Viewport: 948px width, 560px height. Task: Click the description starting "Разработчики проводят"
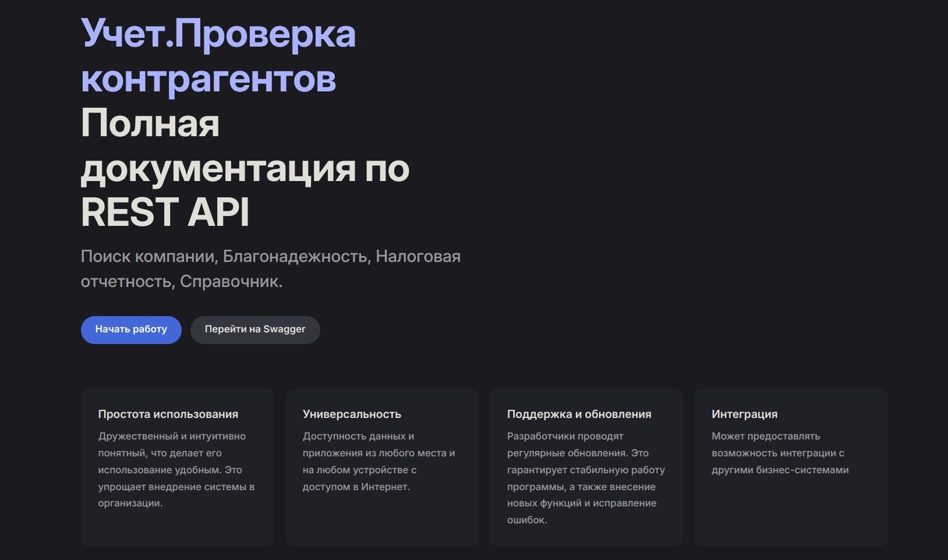[x=586, y=478]
